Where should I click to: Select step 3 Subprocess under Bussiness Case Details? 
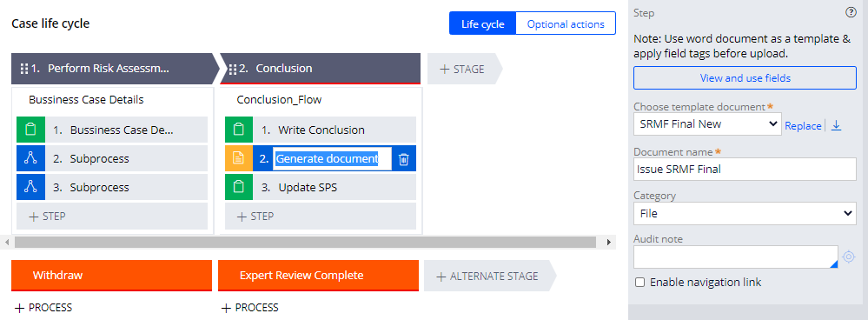[112, 187]
